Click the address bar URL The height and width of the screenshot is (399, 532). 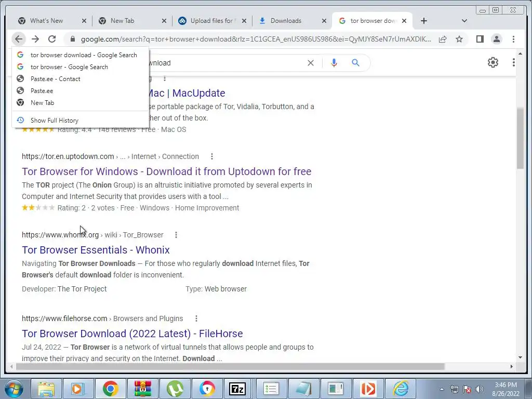pos(256,39)
